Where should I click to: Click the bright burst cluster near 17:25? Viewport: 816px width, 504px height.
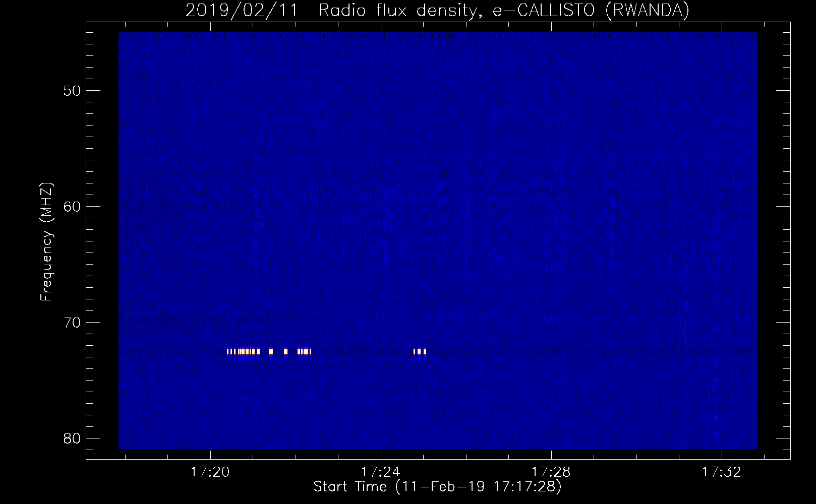pyautogui.click(x=420, y=352)
